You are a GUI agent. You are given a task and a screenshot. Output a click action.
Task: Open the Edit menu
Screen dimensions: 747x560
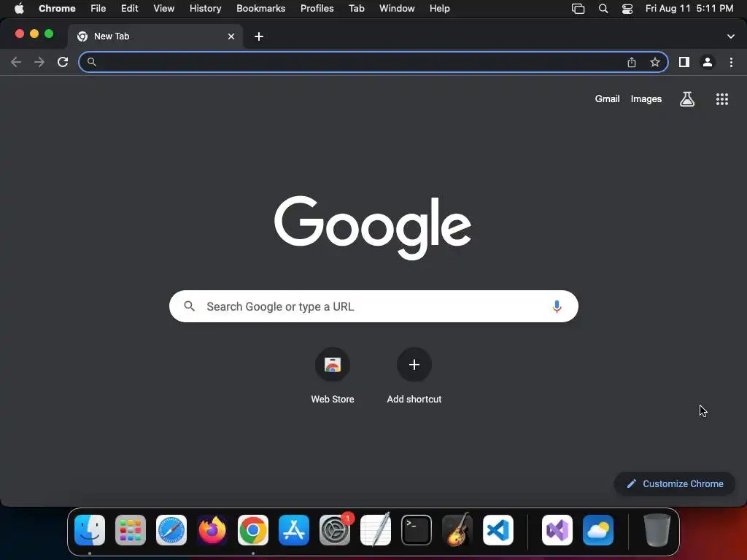(x=129, y=9)
